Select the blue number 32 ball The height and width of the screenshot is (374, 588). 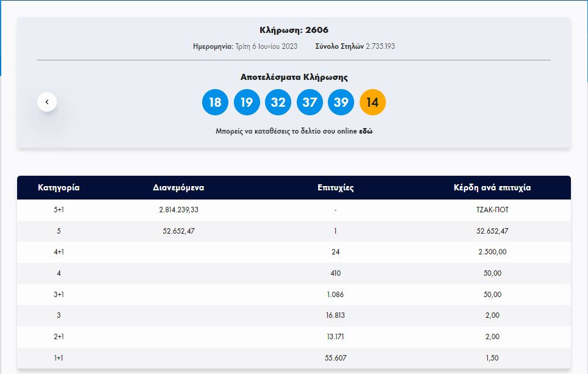278,102
